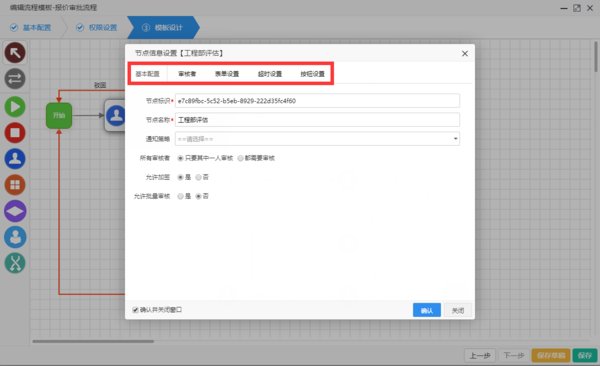
Task: Click the 节点标识 input field
Action: coord(317,101)
